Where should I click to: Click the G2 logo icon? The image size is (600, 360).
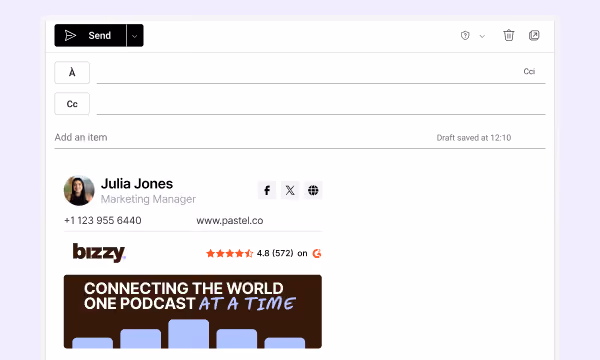click(x=317, y=253)
